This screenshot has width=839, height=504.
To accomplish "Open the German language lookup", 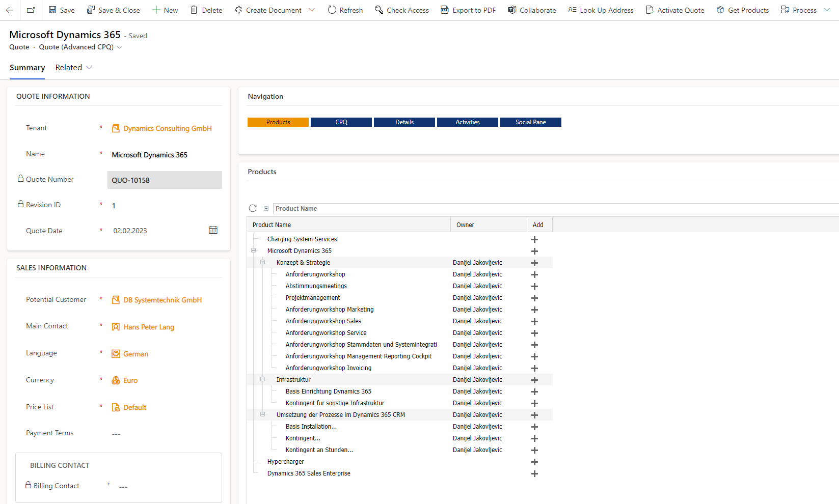I will tap(136, 354).
